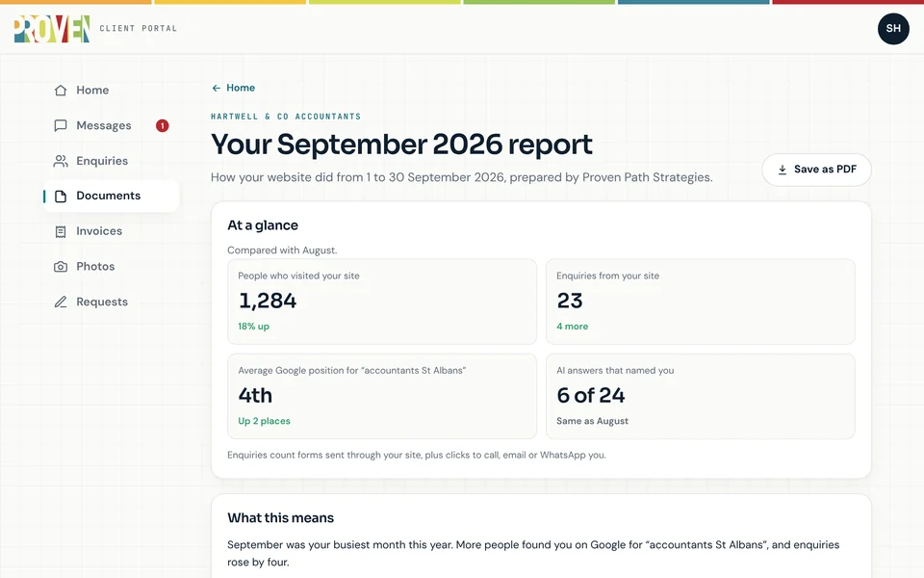924x578 pixels.
Task: Click the download icon in Save as PDF
Action: coord(782,170)
